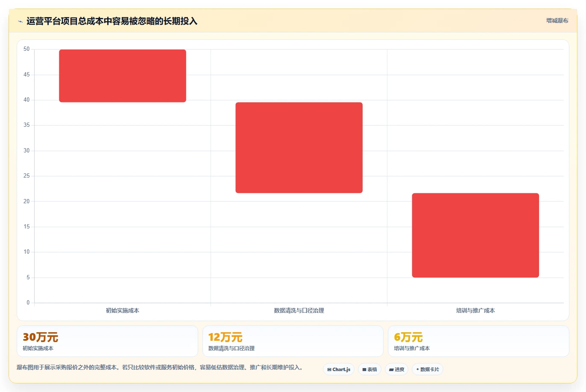Screen dimensions: 586x392
Task: Select the 数据卡片 tag chip
Action: 428,369
